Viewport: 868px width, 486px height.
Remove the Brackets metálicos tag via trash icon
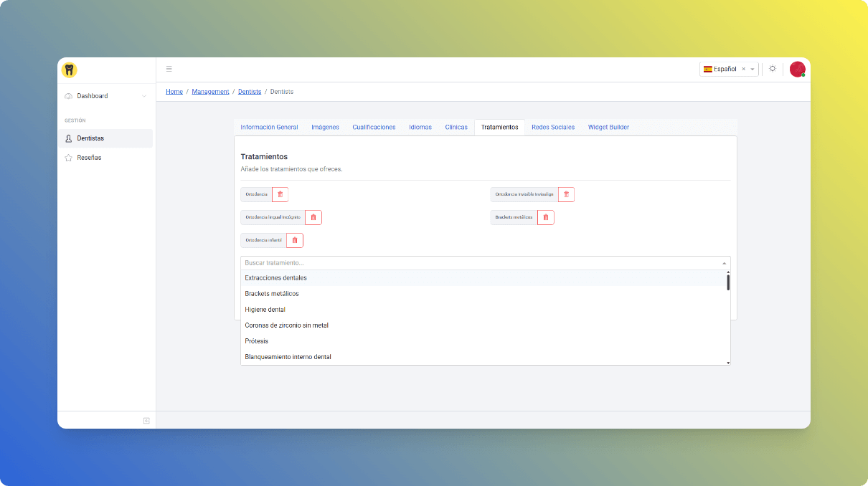(x=546, y=217)
